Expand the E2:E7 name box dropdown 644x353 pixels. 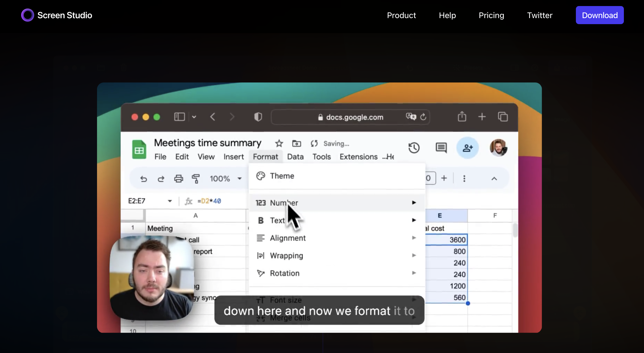pyautogui.click(x=170, y=201)
